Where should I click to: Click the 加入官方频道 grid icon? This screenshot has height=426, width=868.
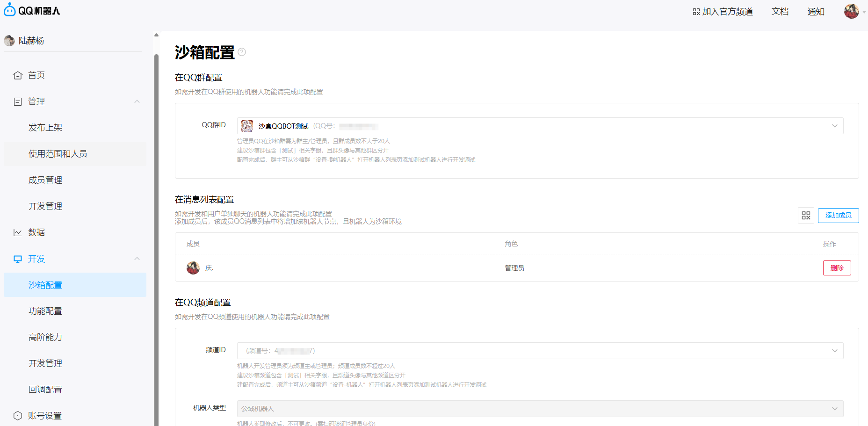coord(696,12)
